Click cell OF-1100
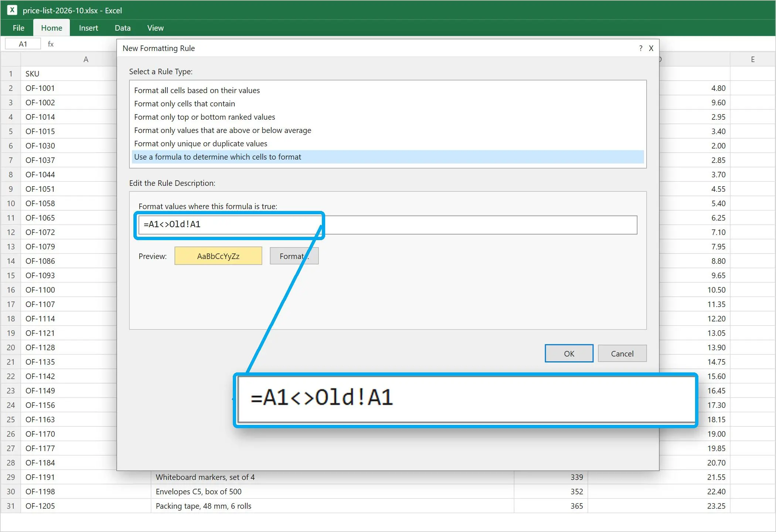The height and width of the screenshot is (532, 776). (x=69, y=290)
